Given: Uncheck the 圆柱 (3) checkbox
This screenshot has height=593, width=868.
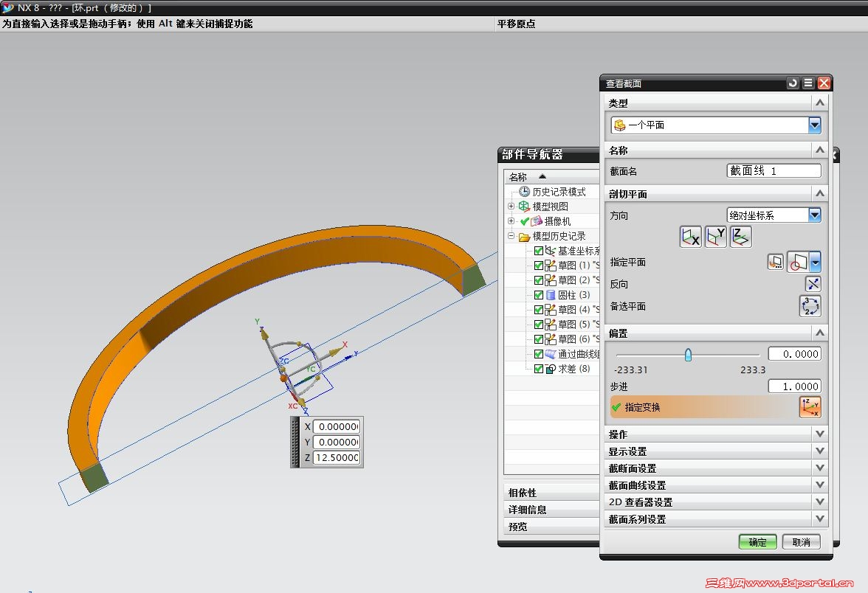Looking at the screenshot, I should tap(538, 295).
